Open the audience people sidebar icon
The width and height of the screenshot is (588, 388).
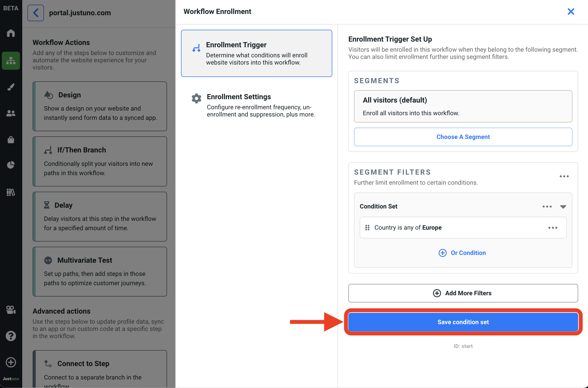tap(11, 113)
